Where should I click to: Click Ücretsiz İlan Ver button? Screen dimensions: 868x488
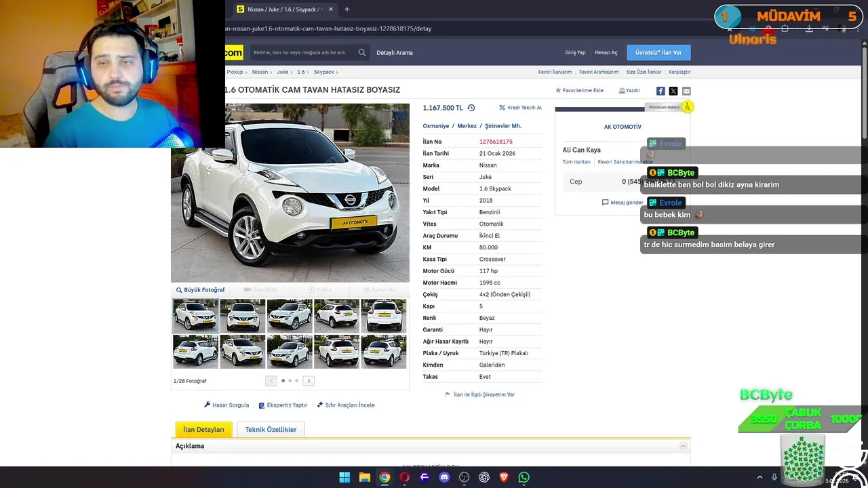pyautogui.click(x=658, y=52)
